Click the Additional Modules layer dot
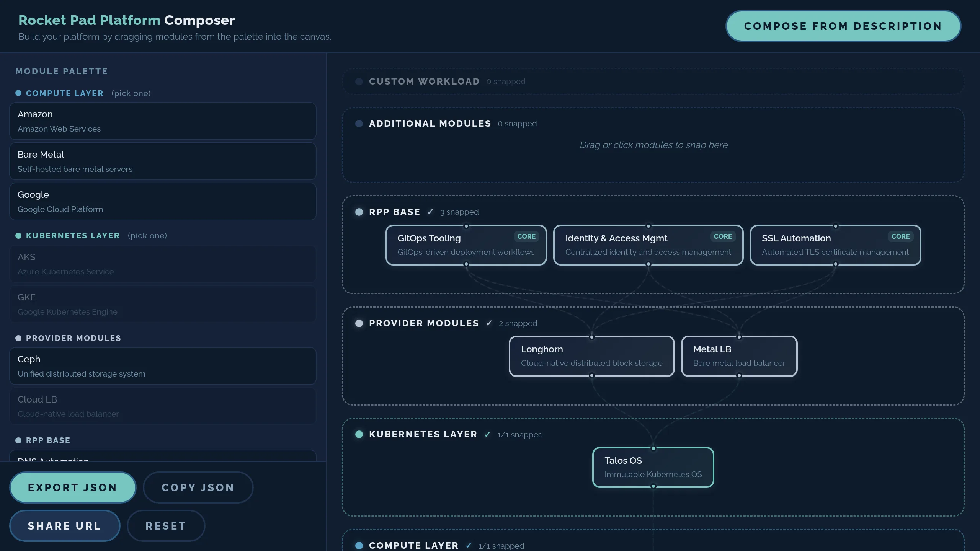 [359, 124]
